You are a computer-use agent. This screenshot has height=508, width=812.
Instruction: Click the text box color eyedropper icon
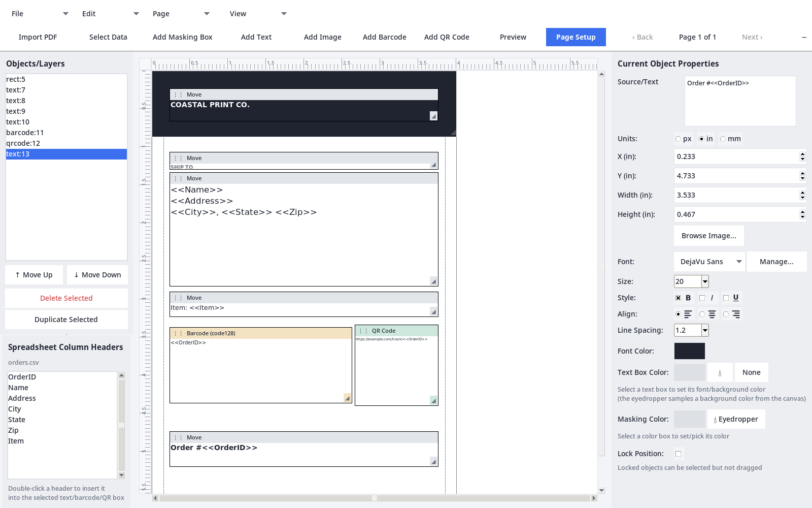(x=720, y=372)
